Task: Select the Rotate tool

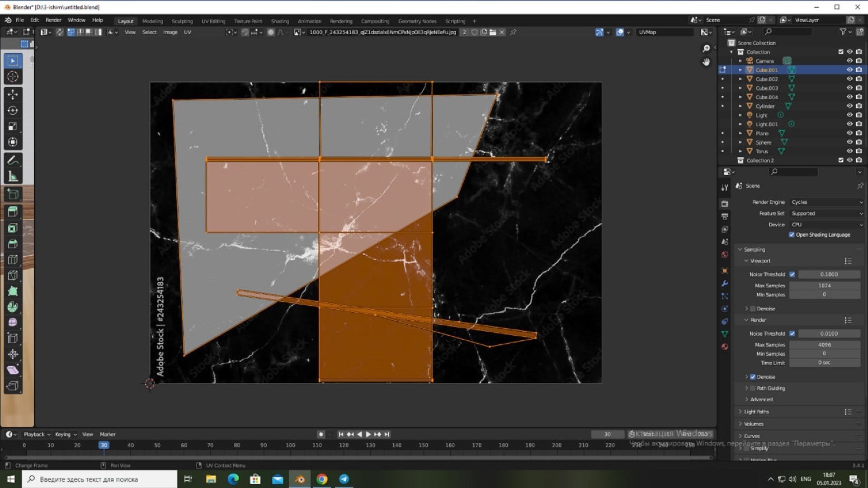Action: click(13, 111)
